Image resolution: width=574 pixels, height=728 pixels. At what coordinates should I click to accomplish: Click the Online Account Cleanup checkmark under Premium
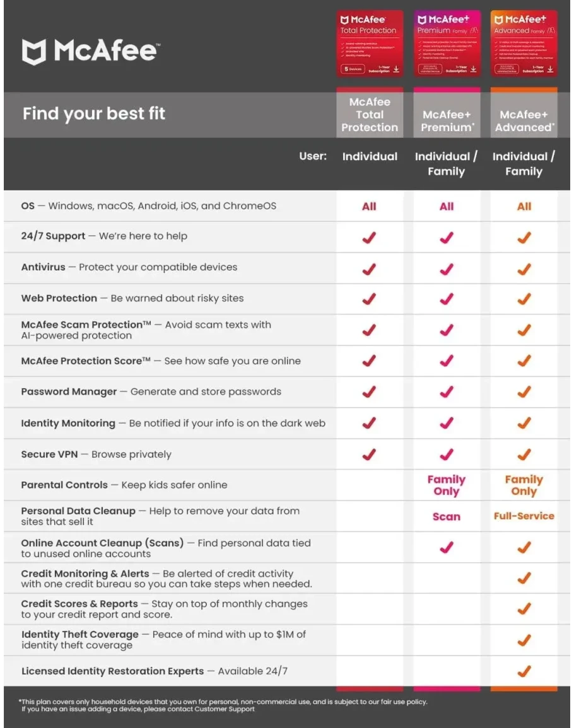point(447,548)
